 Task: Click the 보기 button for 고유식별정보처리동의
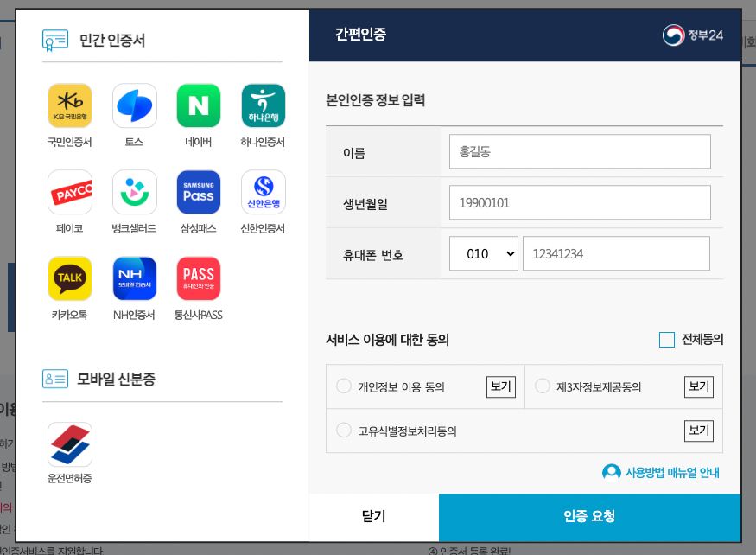[x=699, y=431]
